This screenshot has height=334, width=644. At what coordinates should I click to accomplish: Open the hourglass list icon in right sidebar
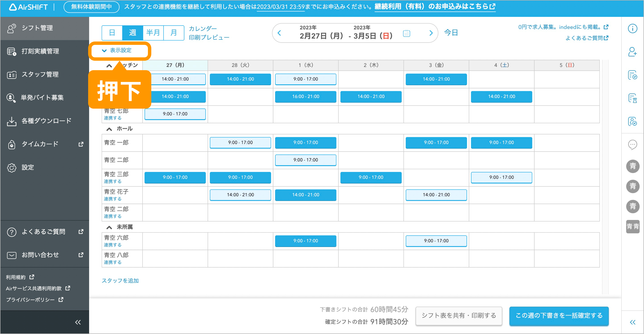tap(633, 98)
